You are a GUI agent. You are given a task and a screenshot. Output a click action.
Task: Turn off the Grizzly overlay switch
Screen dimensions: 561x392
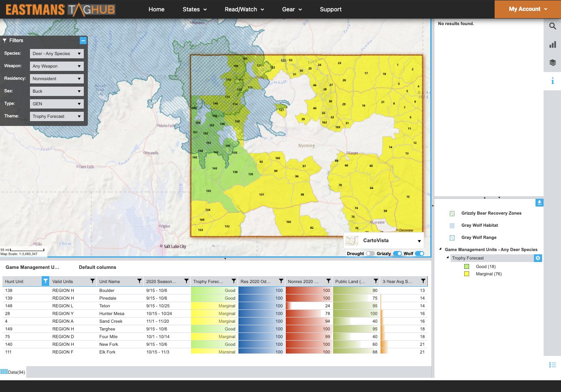(x=397, y=254)
